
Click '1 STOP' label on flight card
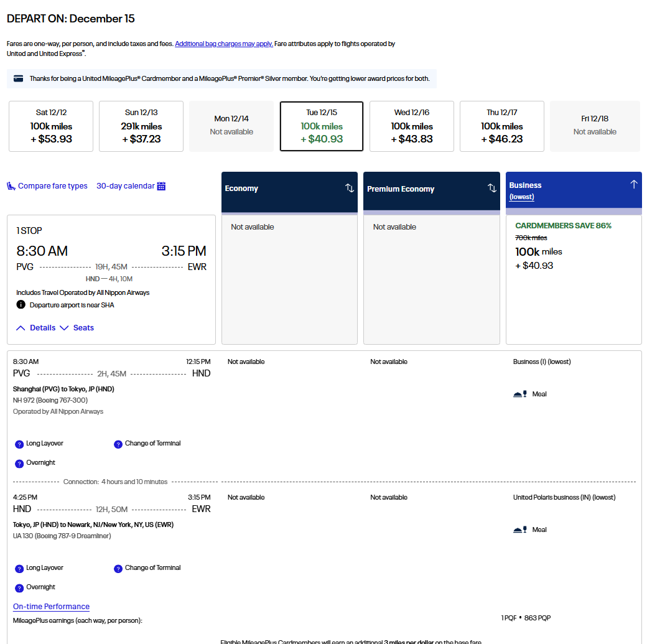pyautogui.click(x=29, y=231)
